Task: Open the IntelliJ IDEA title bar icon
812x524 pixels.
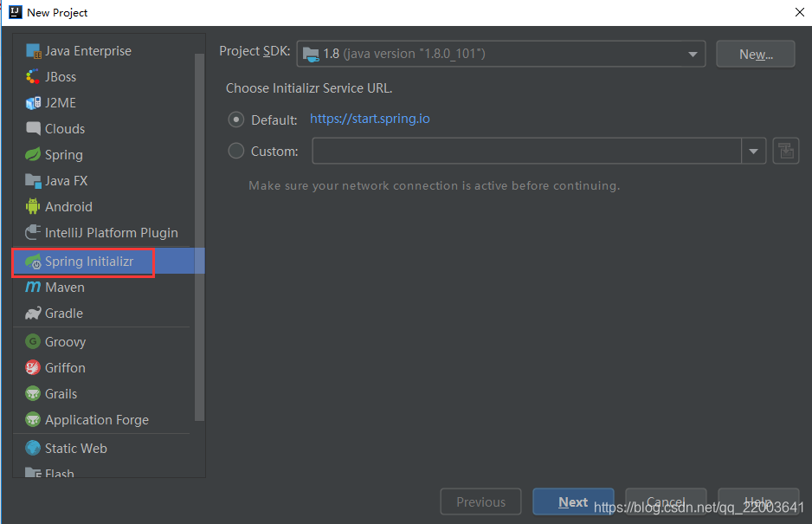Action: [x=16, y=12]
